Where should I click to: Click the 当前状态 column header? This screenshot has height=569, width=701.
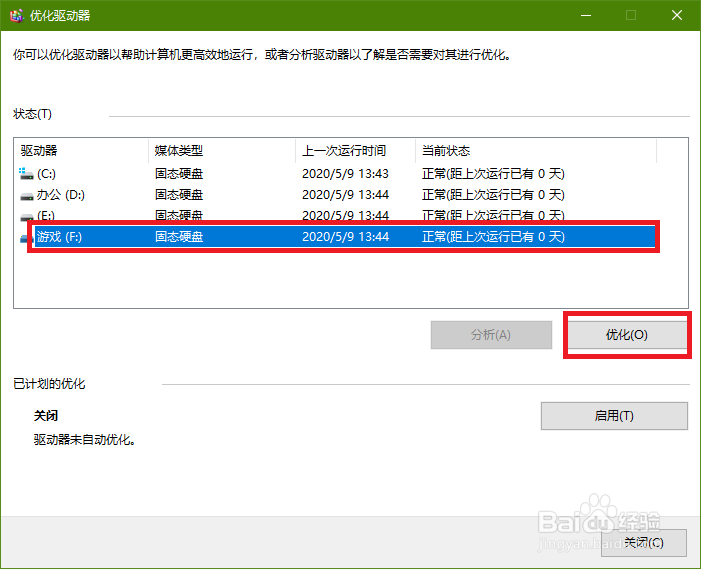(536, 151)
